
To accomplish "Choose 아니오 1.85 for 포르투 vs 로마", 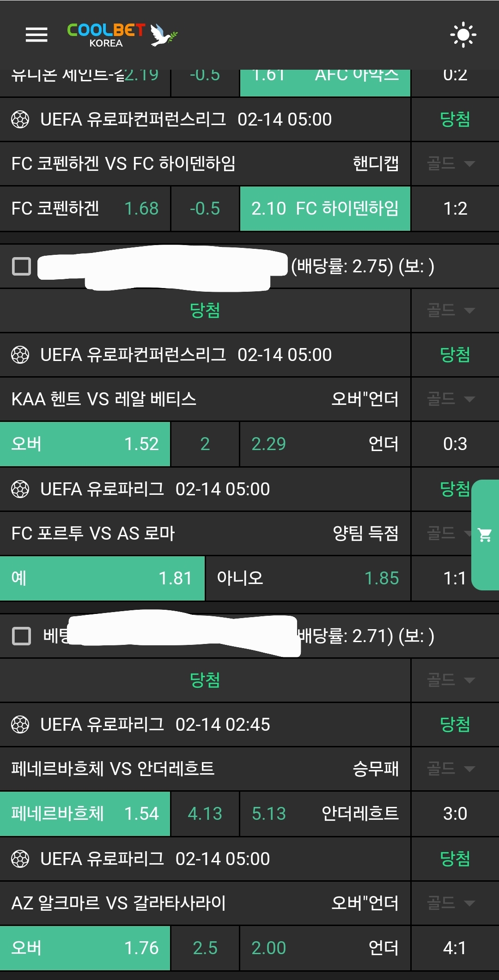I will click(x=308, y=578).
